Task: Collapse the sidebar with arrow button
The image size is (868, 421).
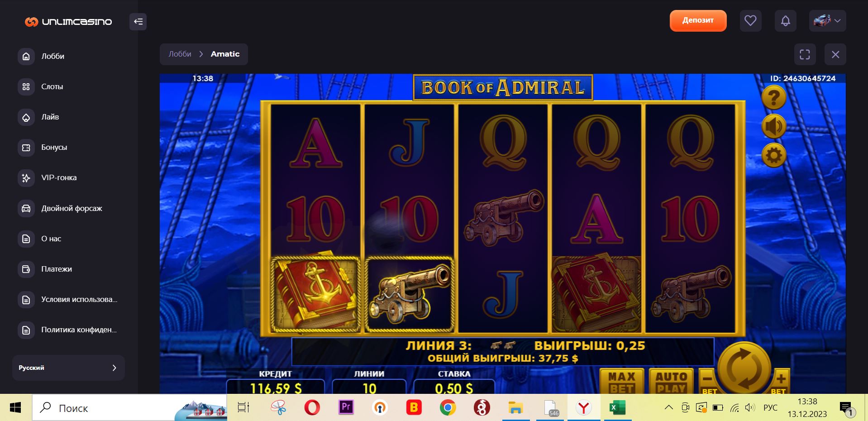Action: click(138, 21)
